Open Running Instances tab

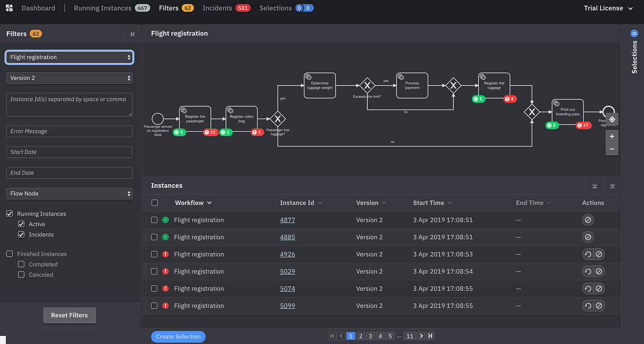112,8
